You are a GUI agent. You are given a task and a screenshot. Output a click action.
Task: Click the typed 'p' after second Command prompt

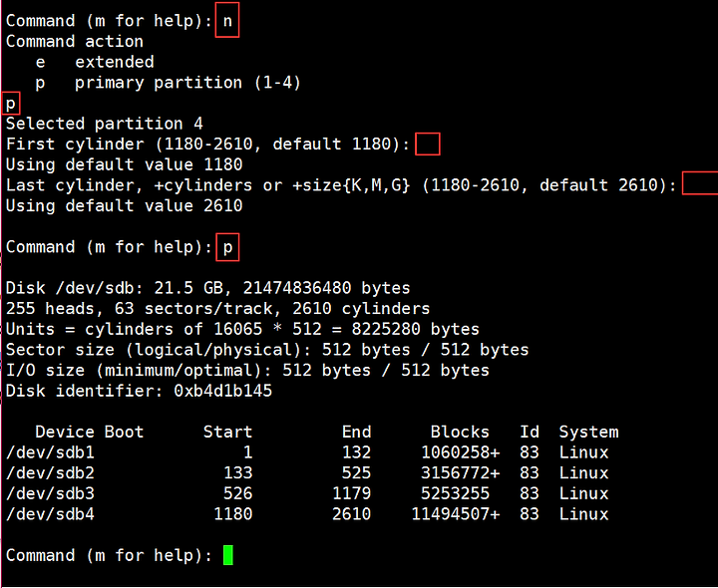click(227, 248)
